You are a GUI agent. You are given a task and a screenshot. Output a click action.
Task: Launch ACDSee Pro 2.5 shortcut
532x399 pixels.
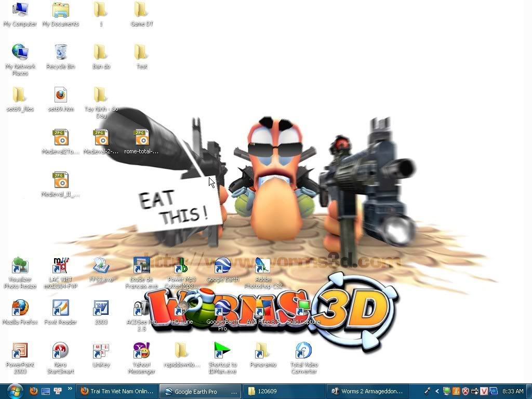click(x=141, y=315)
